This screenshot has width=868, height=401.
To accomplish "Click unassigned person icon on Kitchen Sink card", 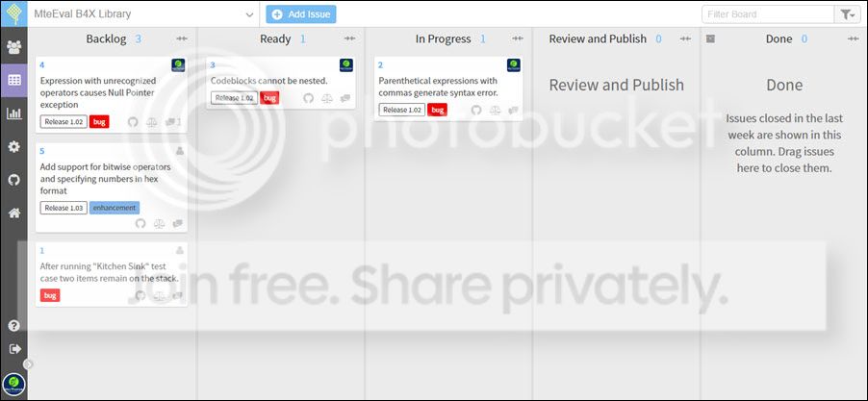I will (x=179, y=251).
